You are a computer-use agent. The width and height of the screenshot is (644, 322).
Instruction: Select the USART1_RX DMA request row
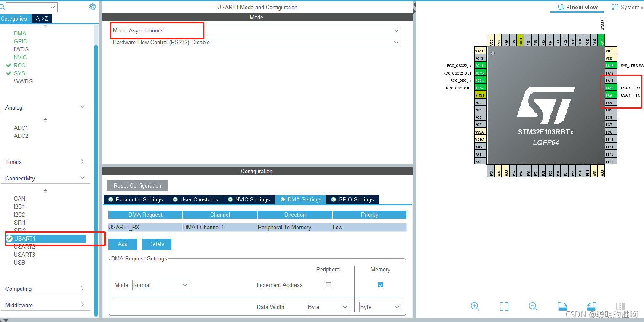click(x=257, y=227)
